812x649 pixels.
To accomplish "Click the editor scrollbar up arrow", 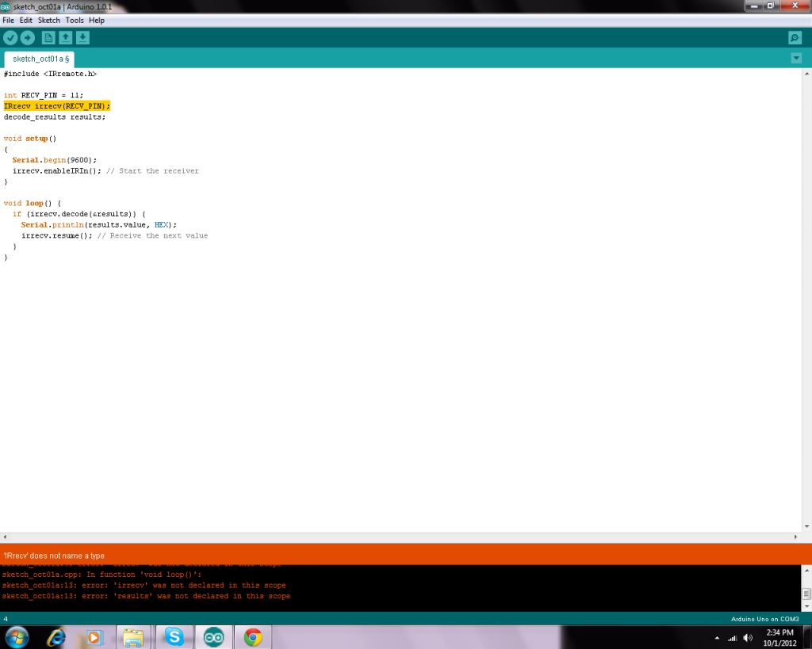I will point(806,74).
